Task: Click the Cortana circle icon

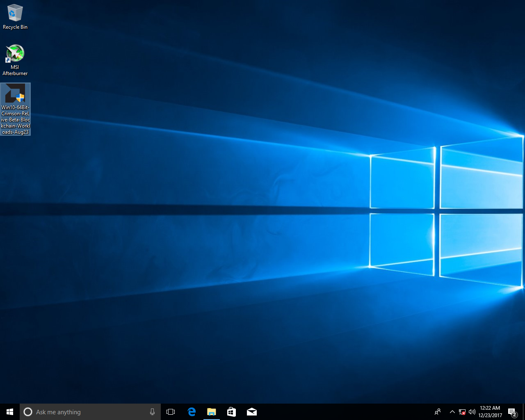Action: (x=28, y=412)
